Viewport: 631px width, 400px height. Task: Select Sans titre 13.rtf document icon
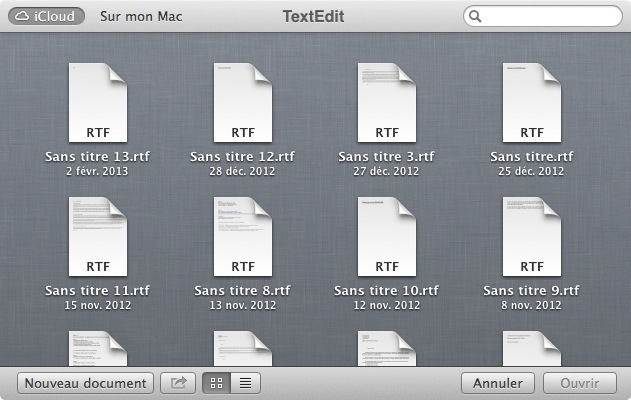coord(98,103)
